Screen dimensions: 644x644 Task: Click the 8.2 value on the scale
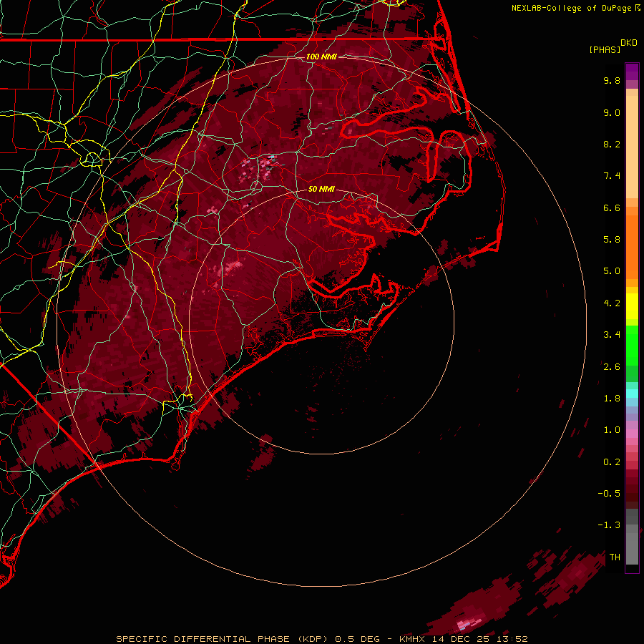(x=612, y=144)
